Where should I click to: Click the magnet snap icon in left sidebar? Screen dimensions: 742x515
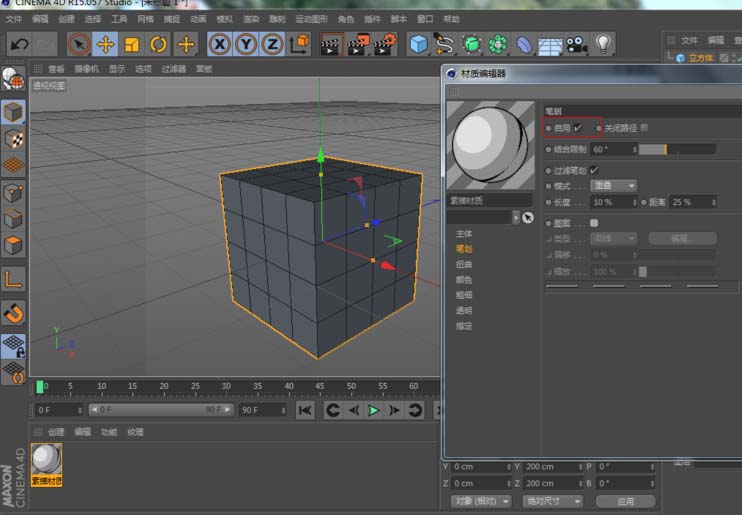tap(13, 313)
